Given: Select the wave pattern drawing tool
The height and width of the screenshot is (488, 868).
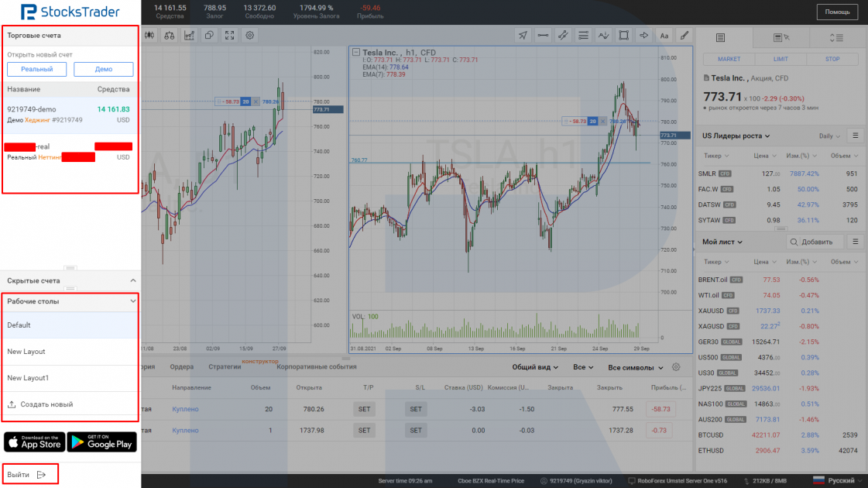Looking at the screenshot, I should coord(603,36).
